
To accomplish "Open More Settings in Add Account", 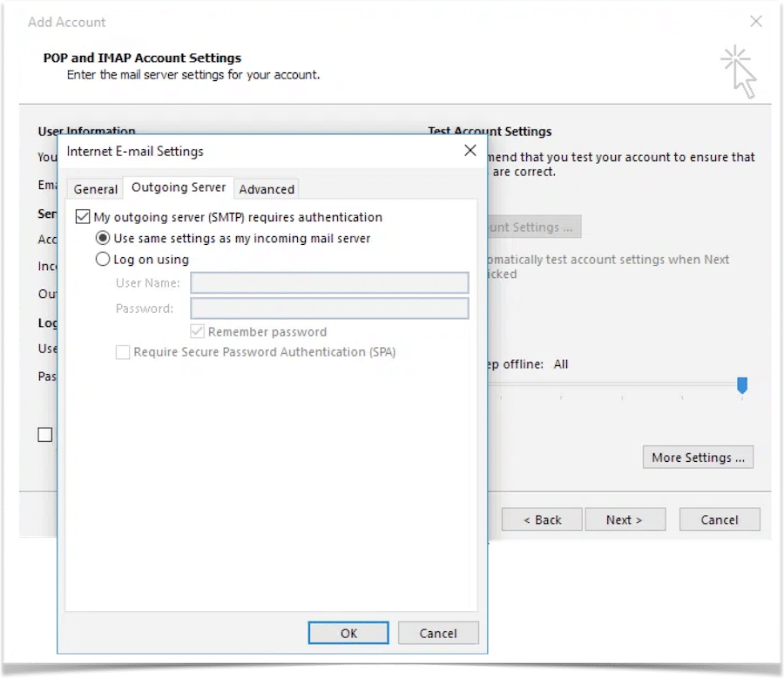I will (697, 458).
